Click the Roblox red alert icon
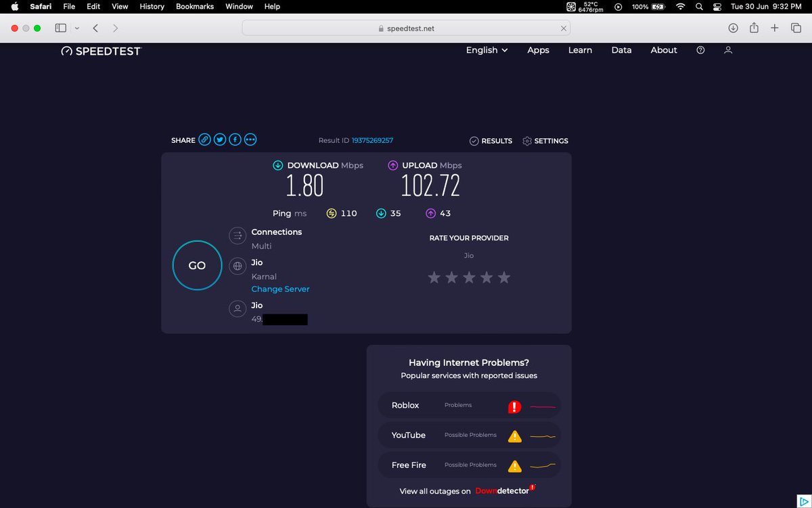 pos(514,406)
